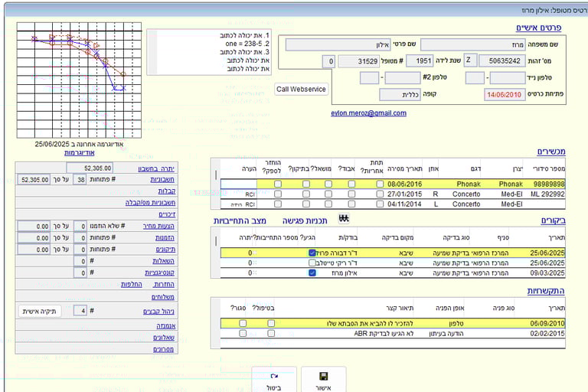Toggle מושאל checkbox in the ML 292992 row
The image size is (588, 392).
328,194
